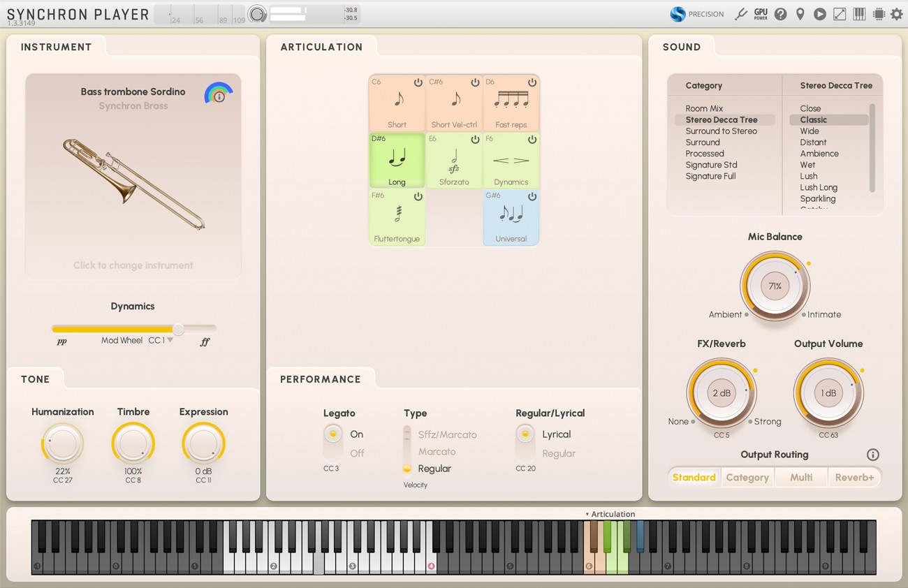This screenshot has width=908, height=588.
Task: Click the Timbre knob
Action: click(x=133, y=444)
